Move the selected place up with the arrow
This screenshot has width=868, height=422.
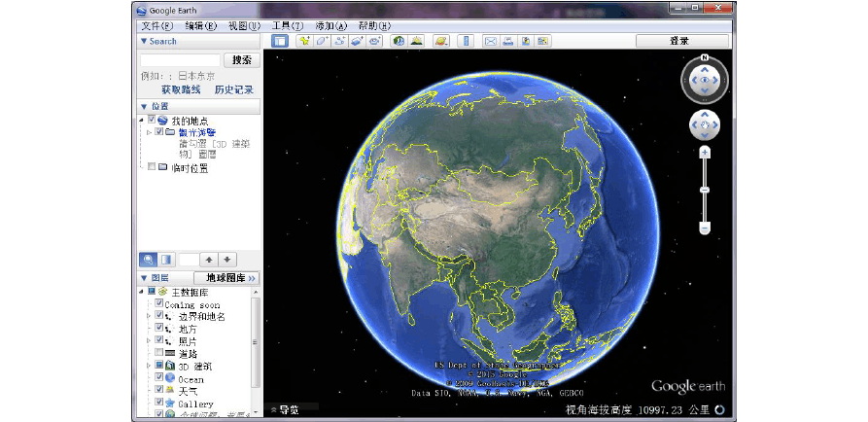209,260
